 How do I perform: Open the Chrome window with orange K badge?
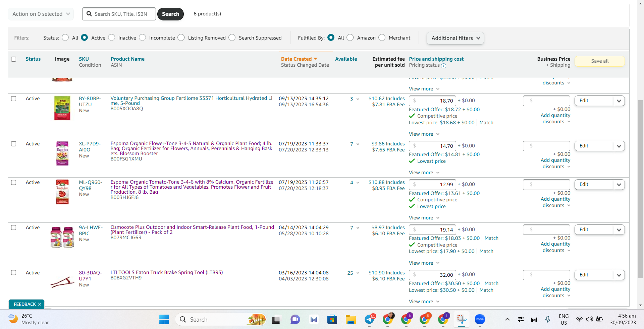pyautogui.click(x=425, y=319)
